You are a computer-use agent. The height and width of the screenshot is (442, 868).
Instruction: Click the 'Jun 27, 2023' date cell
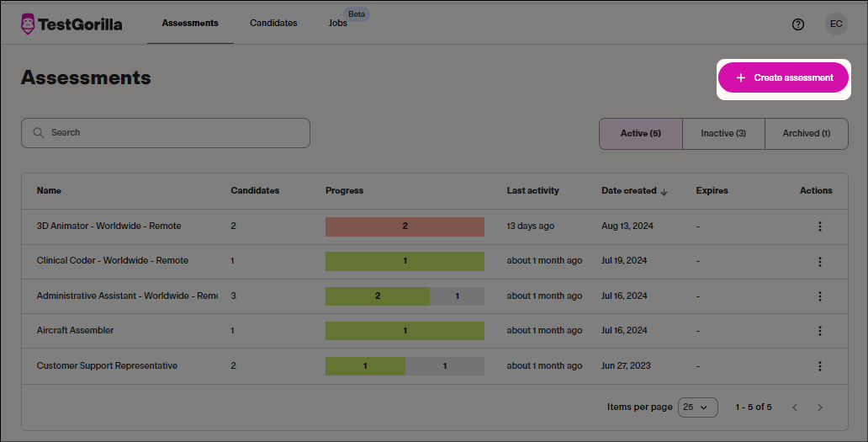click(626, 365)
